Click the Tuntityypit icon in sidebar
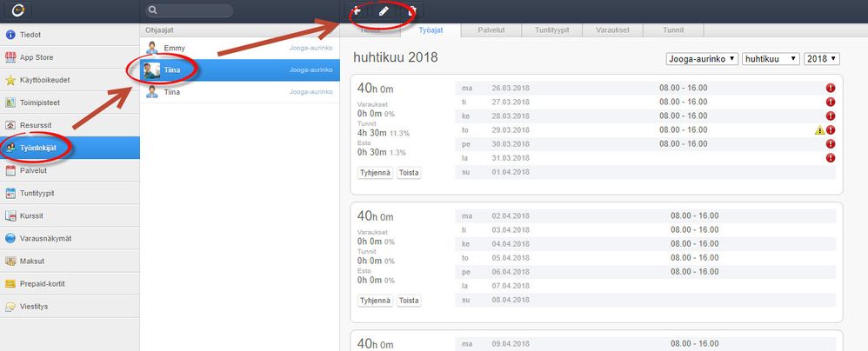 [10, 194]
